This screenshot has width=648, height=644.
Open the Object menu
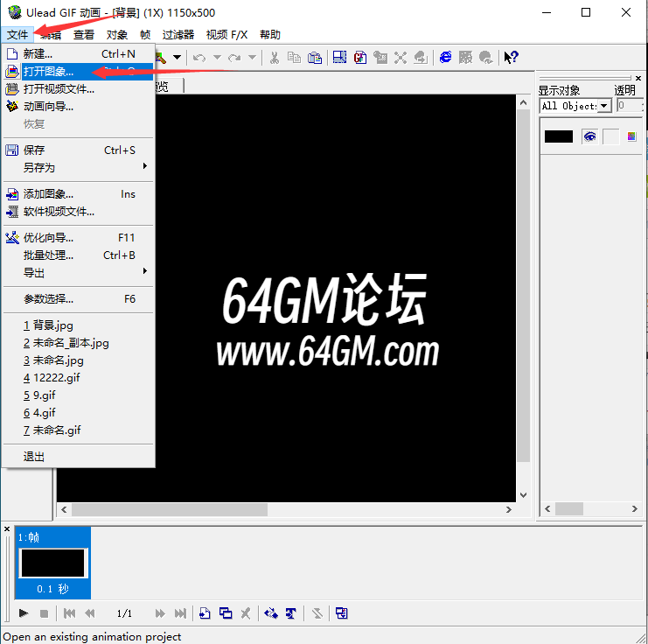pyautogui.click(x=117, y=35)
